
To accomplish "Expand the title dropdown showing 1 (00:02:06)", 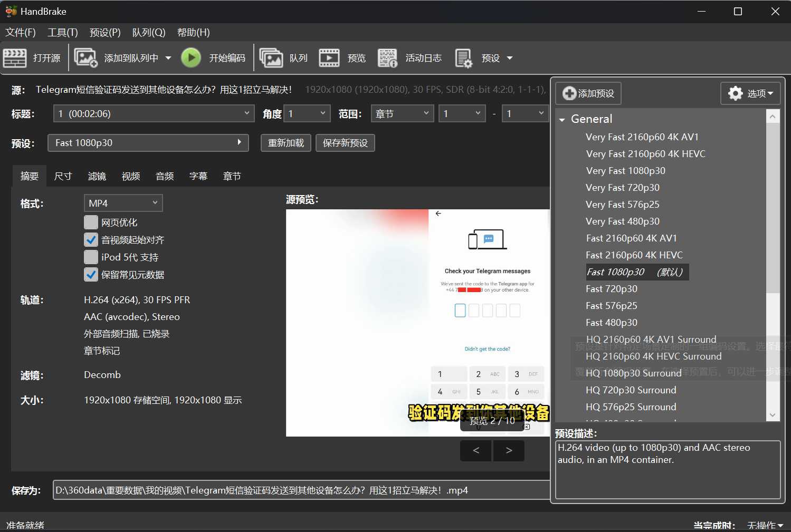I will coord(154,113).
